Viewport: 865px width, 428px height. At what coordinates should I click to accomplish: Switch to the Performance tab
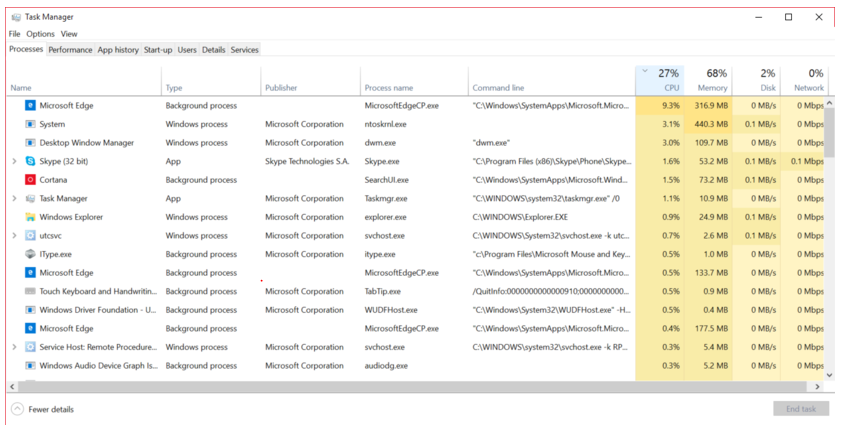point(71,50)
